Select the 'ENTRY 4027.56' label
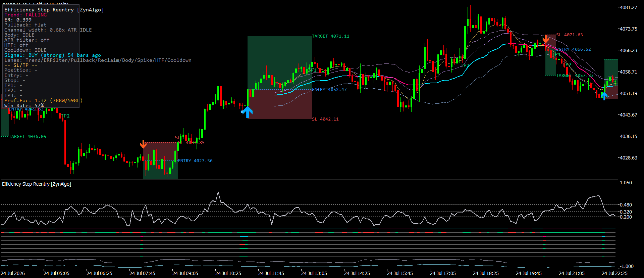 [195, 161]
